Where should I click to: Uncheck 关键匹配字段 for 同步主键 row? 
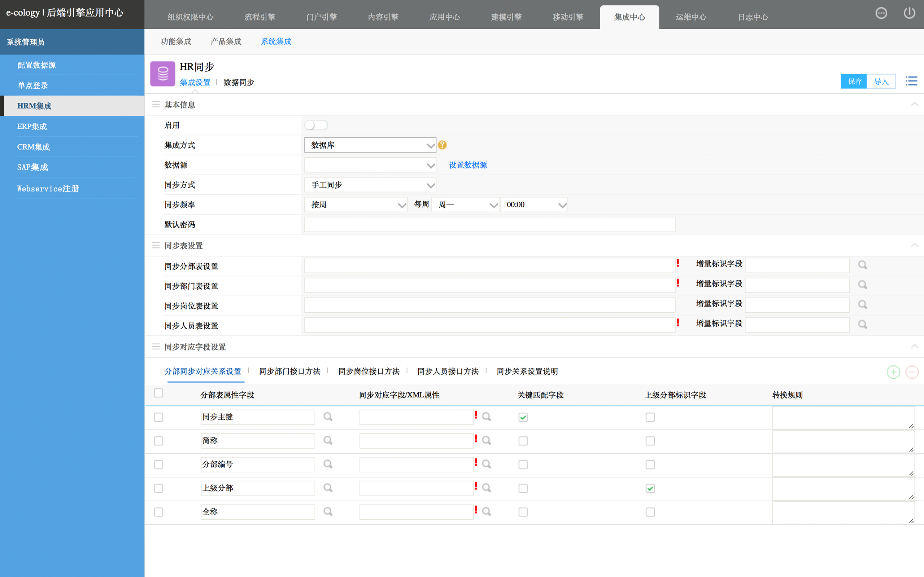[x=523, y=417]
